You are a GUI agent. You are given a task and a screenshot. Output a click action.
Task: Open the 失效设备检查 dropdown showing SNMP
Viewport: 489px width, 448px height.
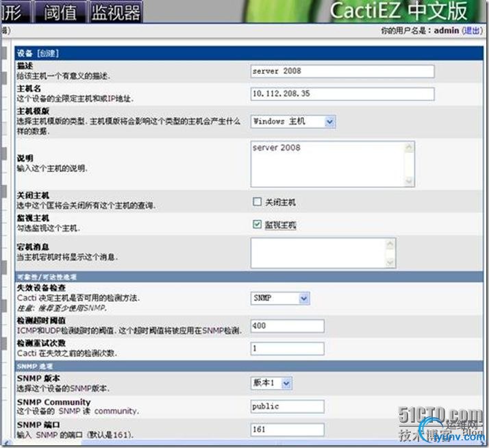pyautogui.click(x=280, y=298)
